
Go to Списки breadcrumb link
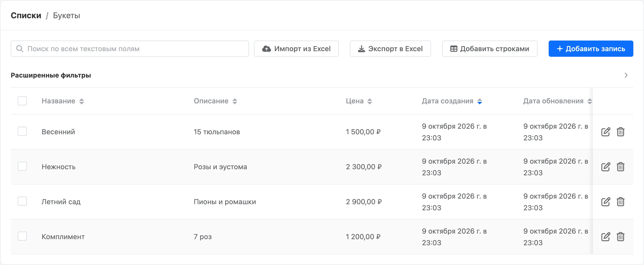tap(26, 15)
